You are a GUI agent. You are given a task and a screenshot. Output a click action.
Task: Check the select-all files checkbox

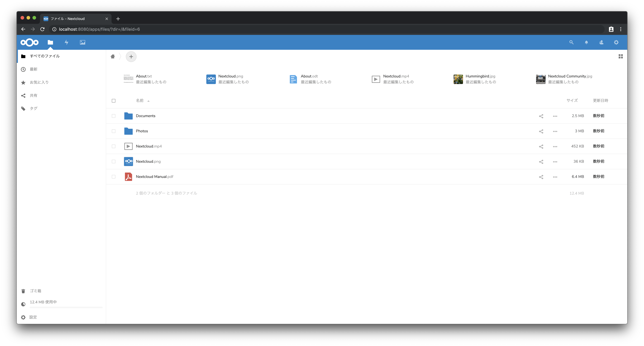[x=113, y=101]
